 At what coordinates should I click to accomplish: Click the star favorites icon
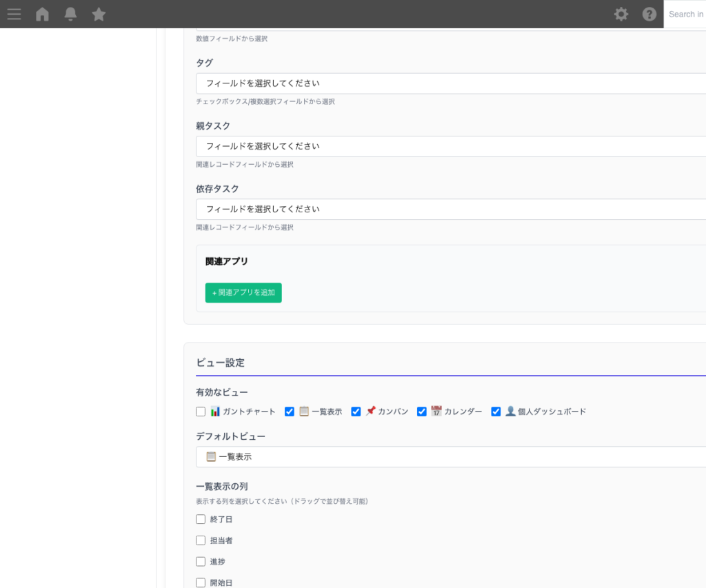[98, 14]
